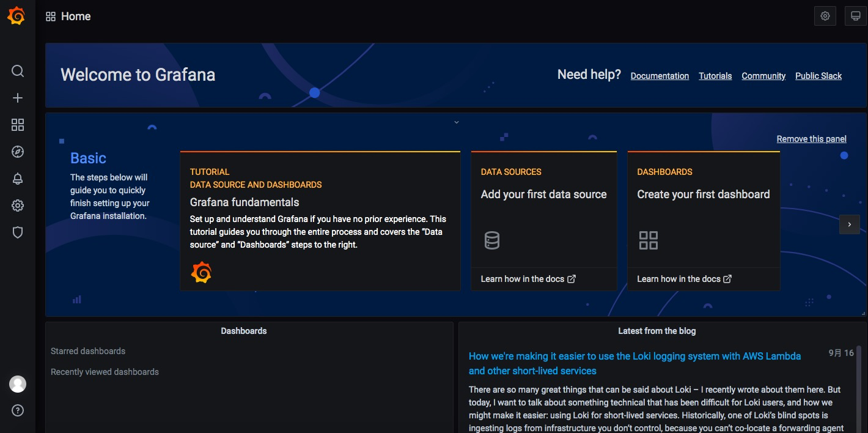Open the Help question mark icon
The width and height of the screenshot is (868, 433).
18,410
